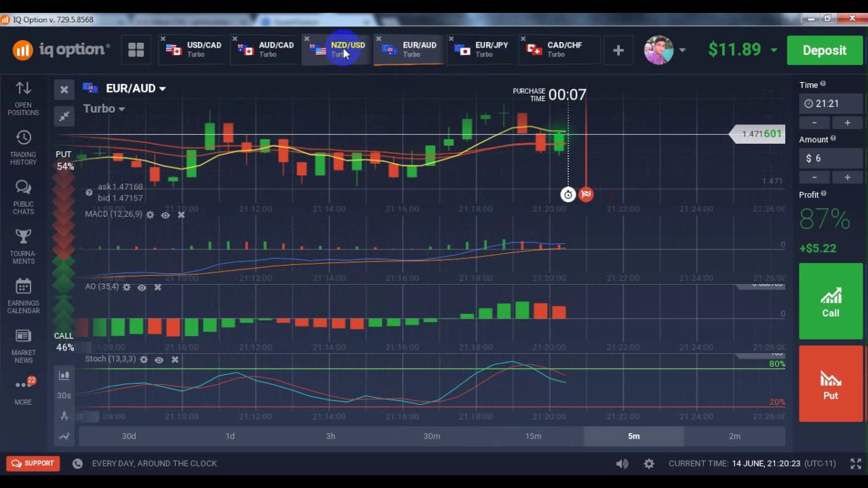Open AO indicator settings gear
The width and height of the screenshot is (868, 488).
pos(126,287)
